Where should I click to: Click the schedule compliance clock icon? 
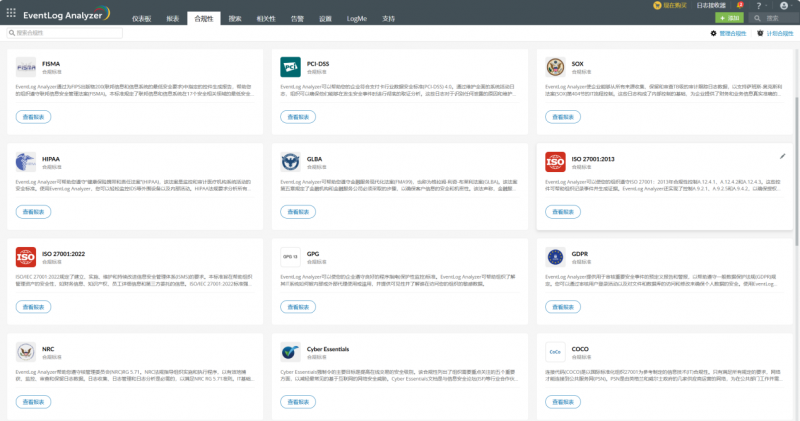pyautogui.click(x=760, y=33)
